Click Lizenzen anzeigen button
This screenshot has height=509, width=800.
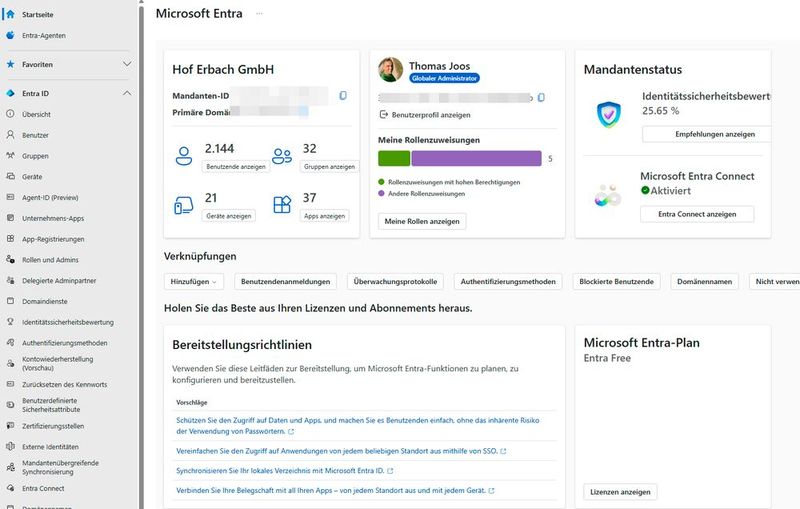tap(620, 492)
